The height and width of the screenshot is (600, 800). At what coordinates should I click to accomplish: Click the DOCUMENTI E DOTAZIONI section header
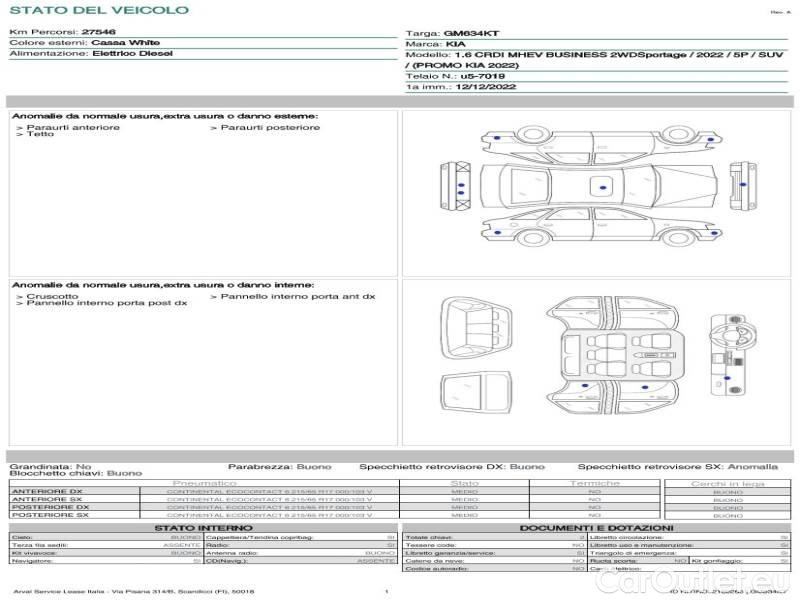click(596, 528)
